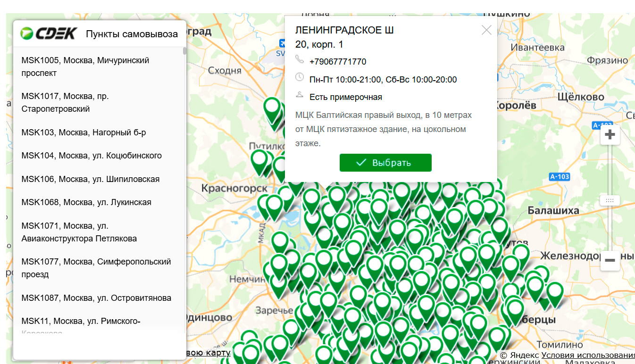Click the map zoom in plus button
The width and height of the screenshot is (635, 364).
610,135
